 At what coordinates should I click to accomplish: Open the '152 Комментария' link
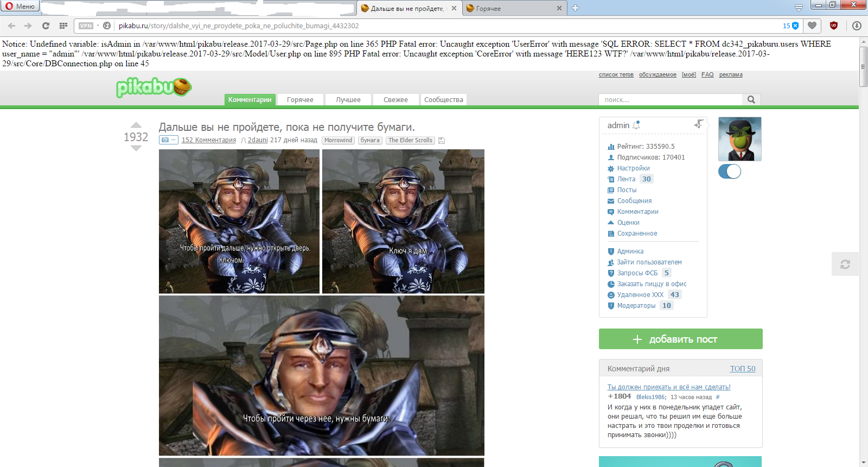click(x=209, y=140)
